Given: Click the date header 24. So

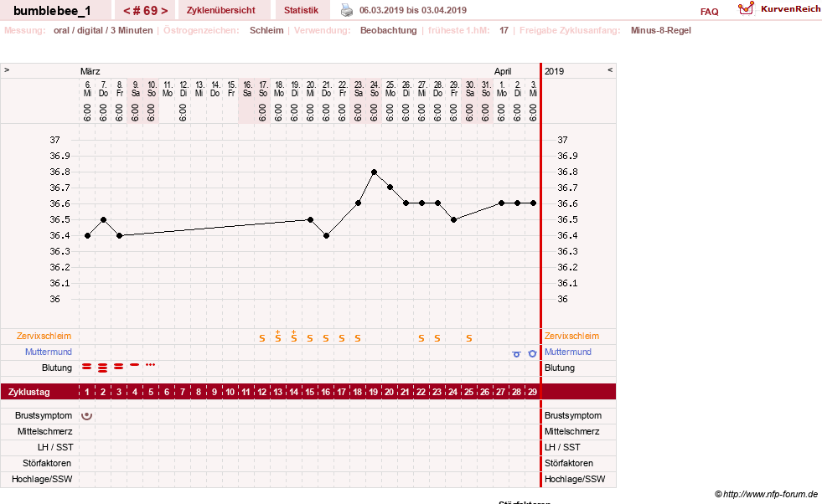Looking at the screenshot, I should (375, 89).
